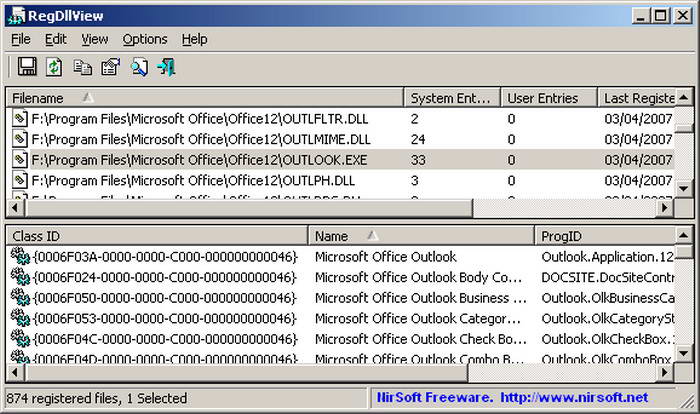Open Properties using the toolbar icon
Screen dimensions: 700x414
[x=111, y=67]
